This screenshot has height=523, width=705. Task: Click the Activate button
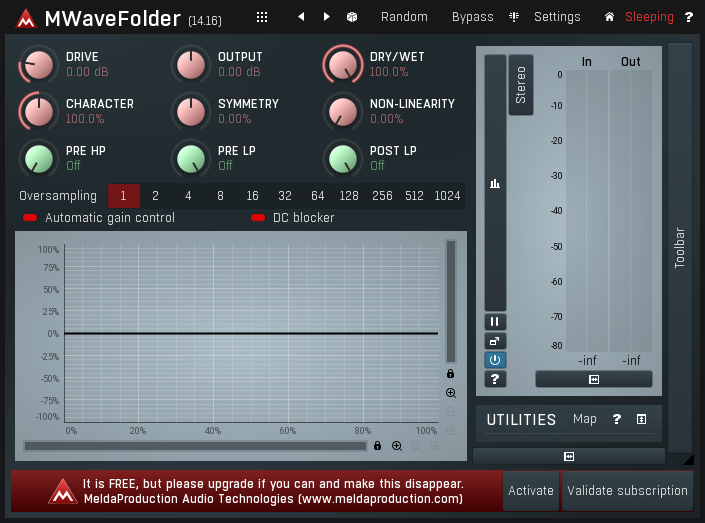(x=530, y=491)
